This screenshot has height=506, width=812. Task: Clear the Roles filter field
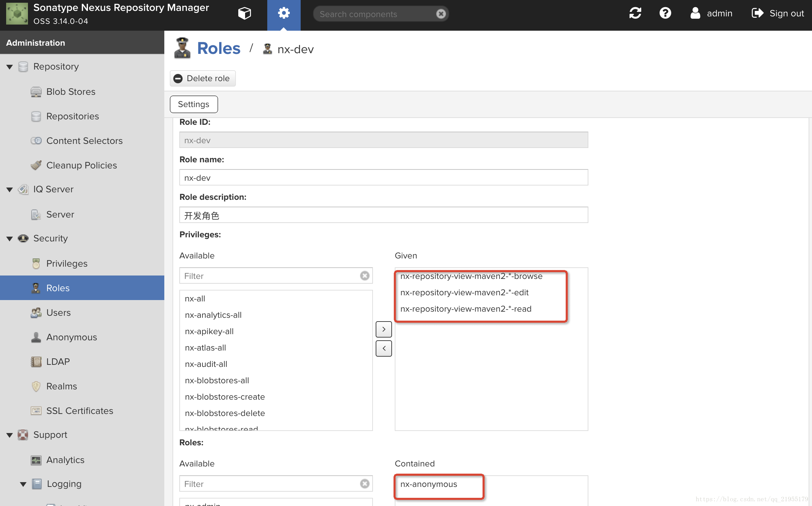(x=364, y=484)
